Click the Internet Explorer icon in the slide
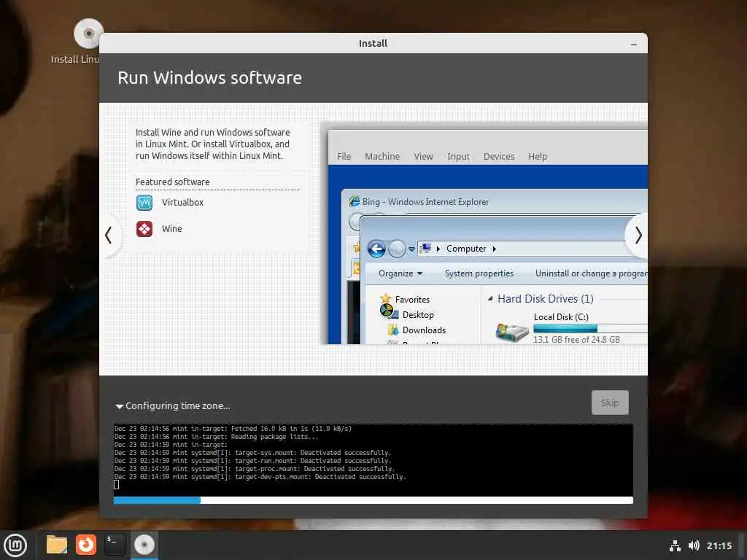747x560 pixels. pyautogui.click(x=354, y=201)
